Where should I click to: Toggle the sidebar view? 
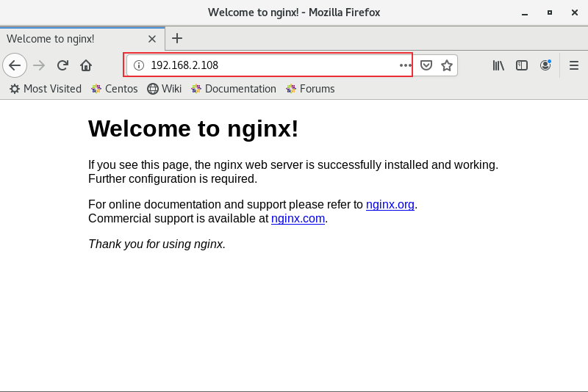point(522,65)
